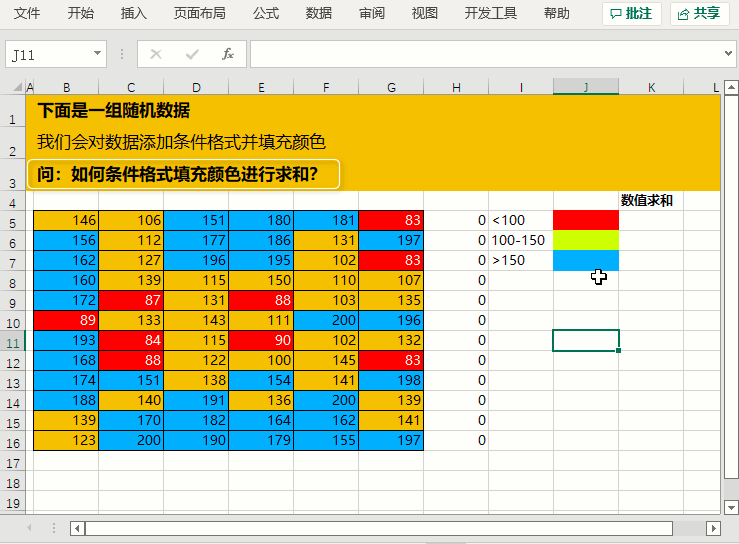Click the formula bar options dots handle
The image size is (739, 544).
point(122,54)
